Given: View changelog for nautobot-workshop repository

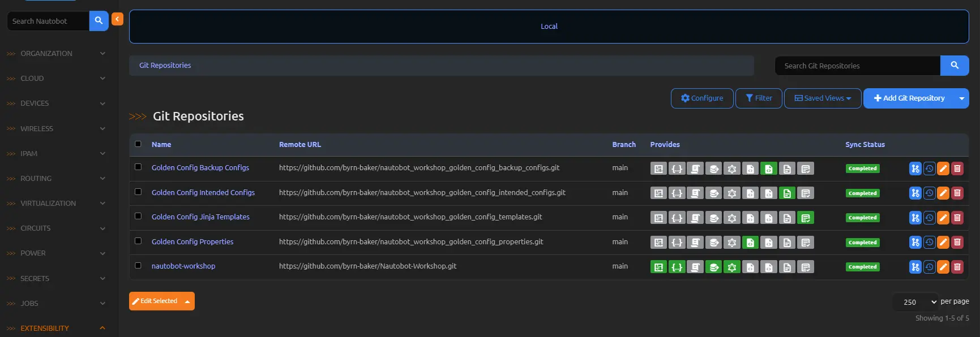Looking at the screenshot, I should 929,267.
